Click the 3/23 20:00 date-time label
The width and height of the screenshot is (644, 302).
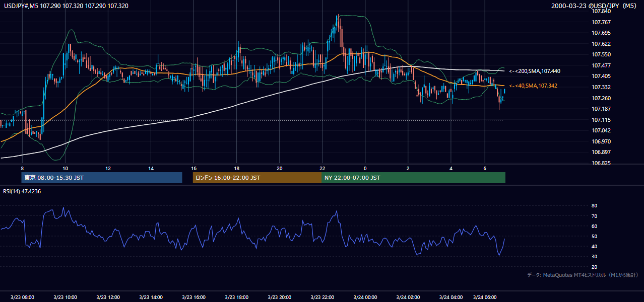coord(280,297)
